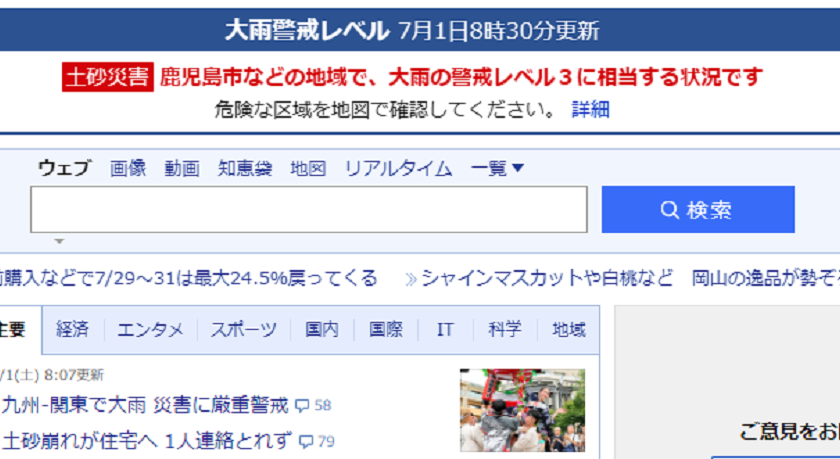Open 九州-関東で大雨 災害に厳重警戒 headline
840x459 pixels.
coord(145,405)
